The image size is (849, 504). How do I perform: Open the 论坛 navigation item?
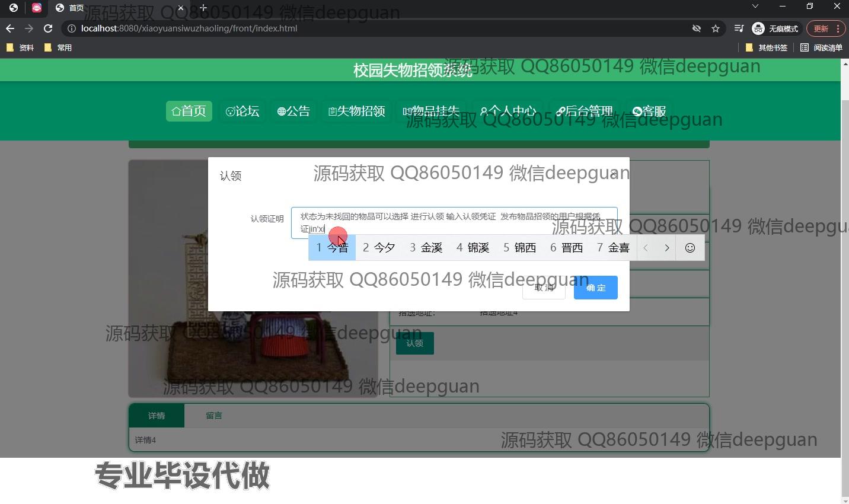coord(242,111)
